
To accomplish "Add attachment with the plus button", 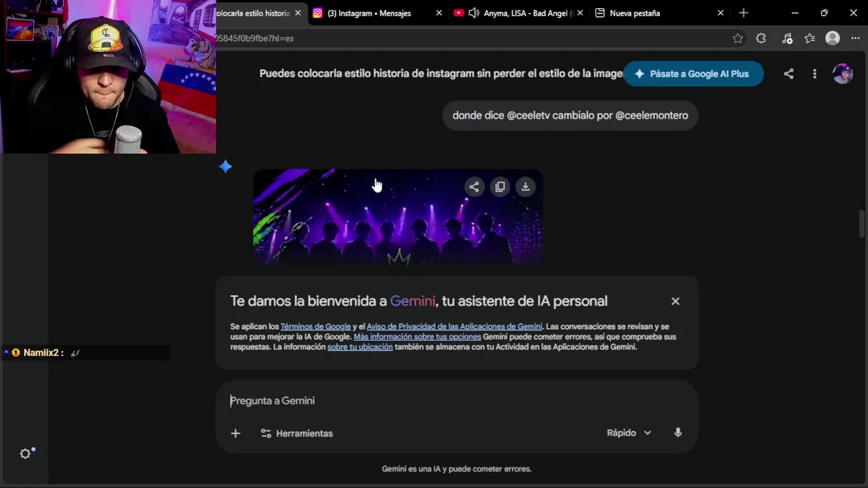I will 235,433.
